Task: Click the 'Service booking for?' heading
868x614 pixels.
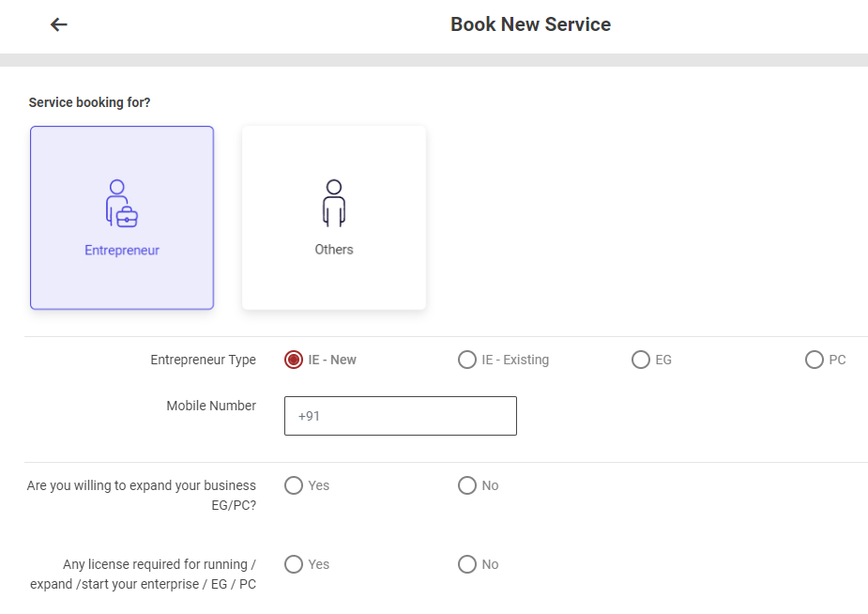Action: (x=90, y=102)
